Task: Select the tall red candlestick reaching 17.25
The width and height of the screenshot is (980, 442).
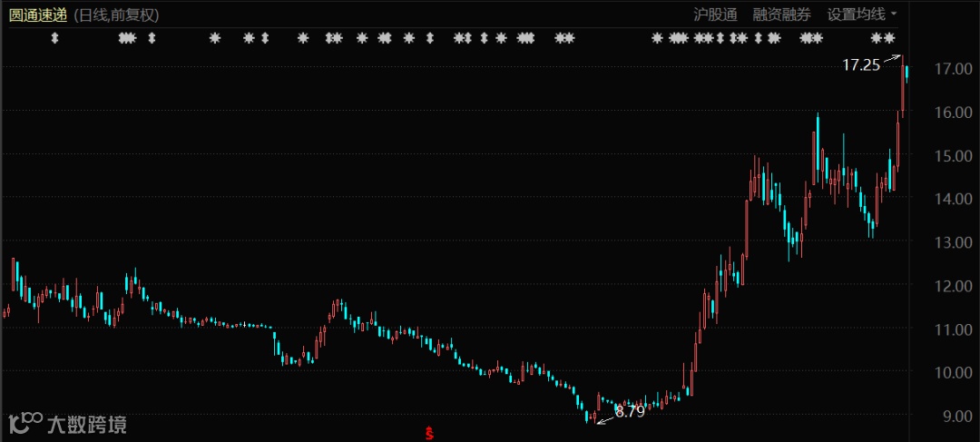Action: pyautogui.click(x=903, y=85)
